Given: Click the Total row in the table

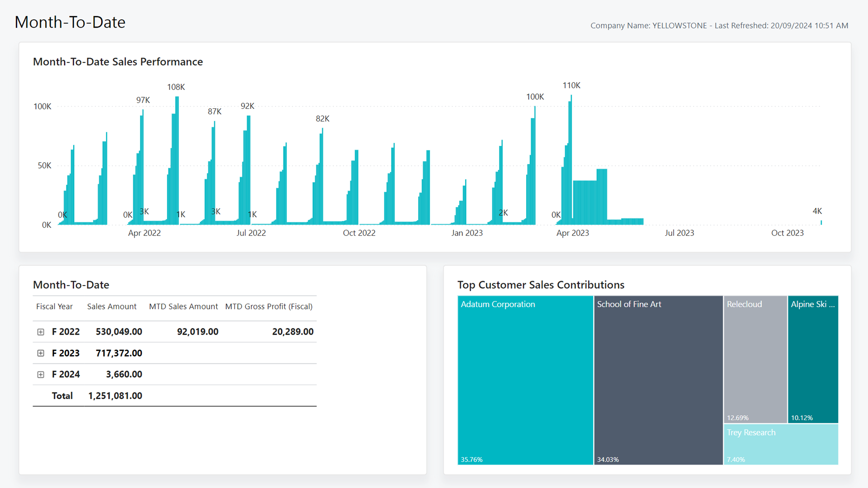Looking at the screenshot, I should [x=62, y=395].
